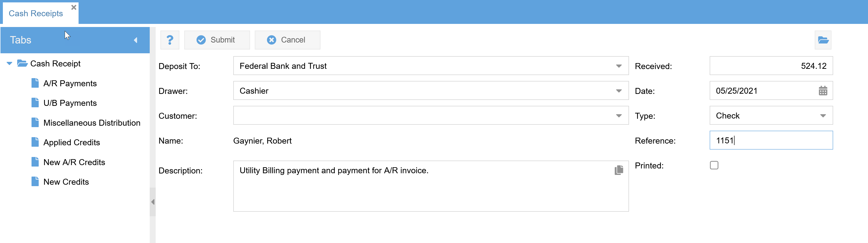Open A/R Payments in the sidebar
This screenshot has height=243, width=868.
pyautogui.click(x=70, y=83)
